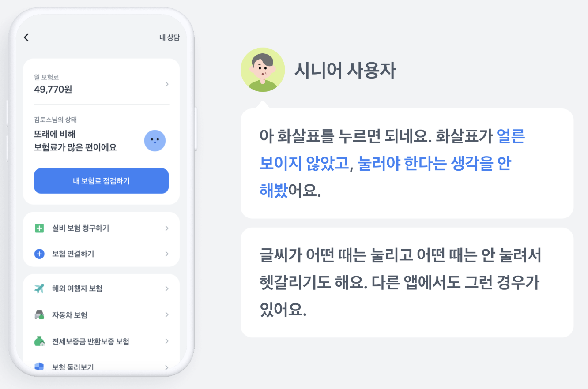Tap the airplane 해외 여행자 보험 icon
Image resolution: width=588 pixels, height=389 pixels.
[39, 288]
